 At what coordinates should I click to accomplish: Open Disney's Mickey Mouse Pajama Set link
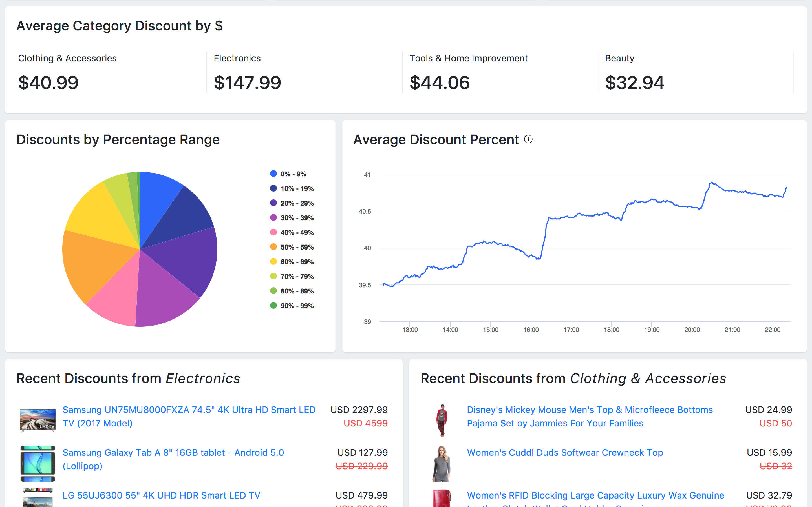(x=590, y=410)
